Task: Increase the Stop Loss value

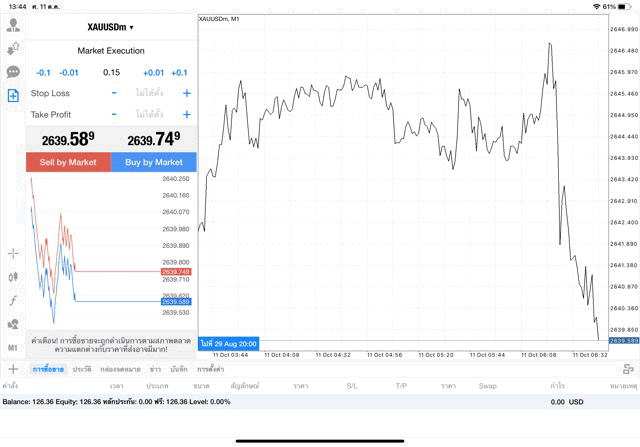Action: click(x=186, y=93)
